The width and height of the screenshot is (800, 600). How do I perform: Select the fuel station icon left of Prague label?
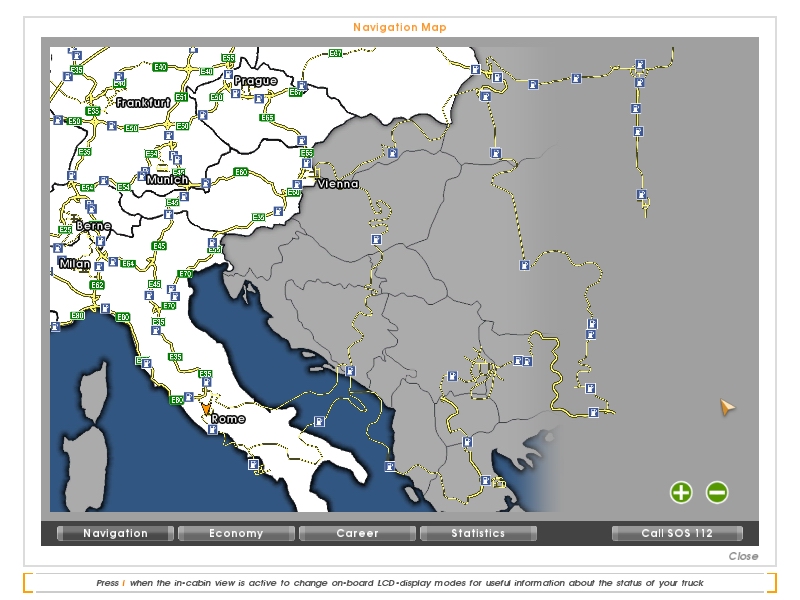pyautogui.click(x=229, y=74)
